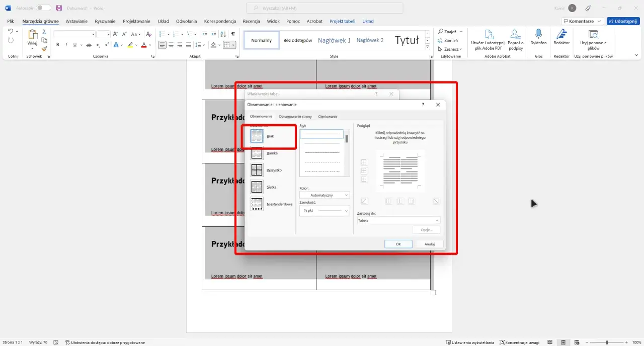The width and height of the screenshot is (644, 346).
Task: Toggle the diagonal-up border preview button
Action: [364, 201]
